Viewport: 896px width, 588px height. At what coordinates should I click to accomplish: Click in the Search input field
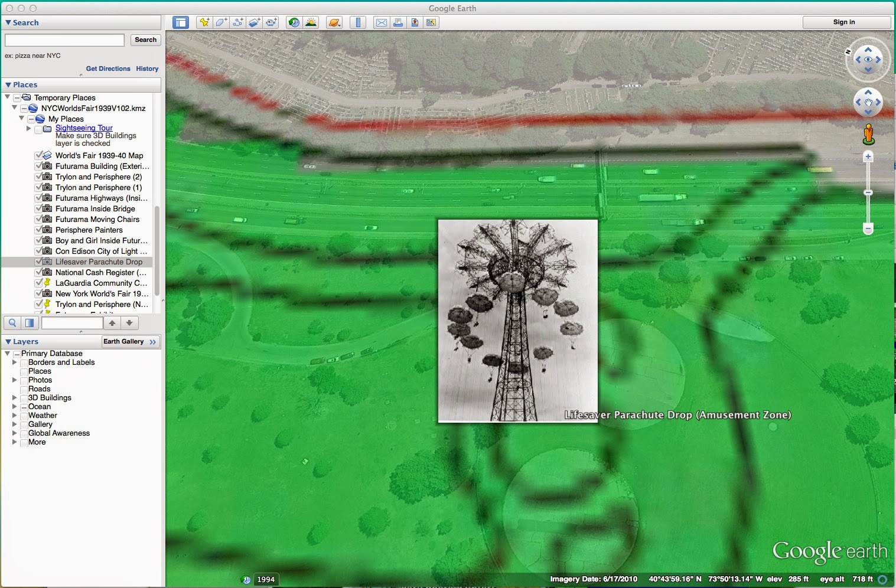[64, 40]
